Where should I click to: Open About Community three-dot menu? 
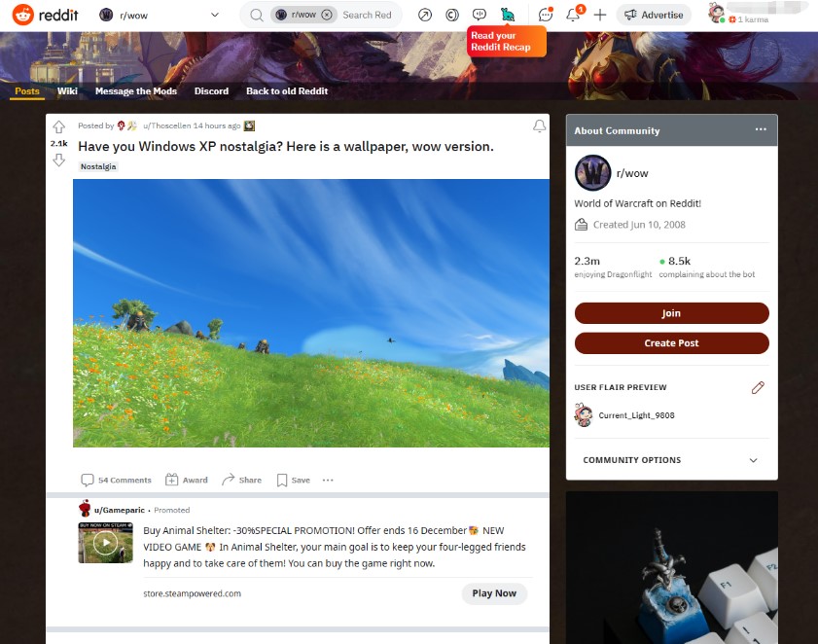761,129
